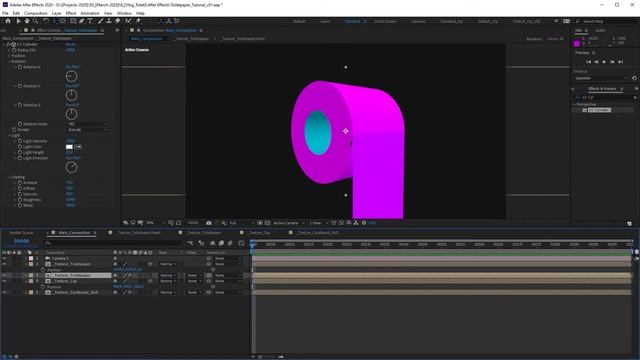Click the Home icon in toolbar

point(8,21)
